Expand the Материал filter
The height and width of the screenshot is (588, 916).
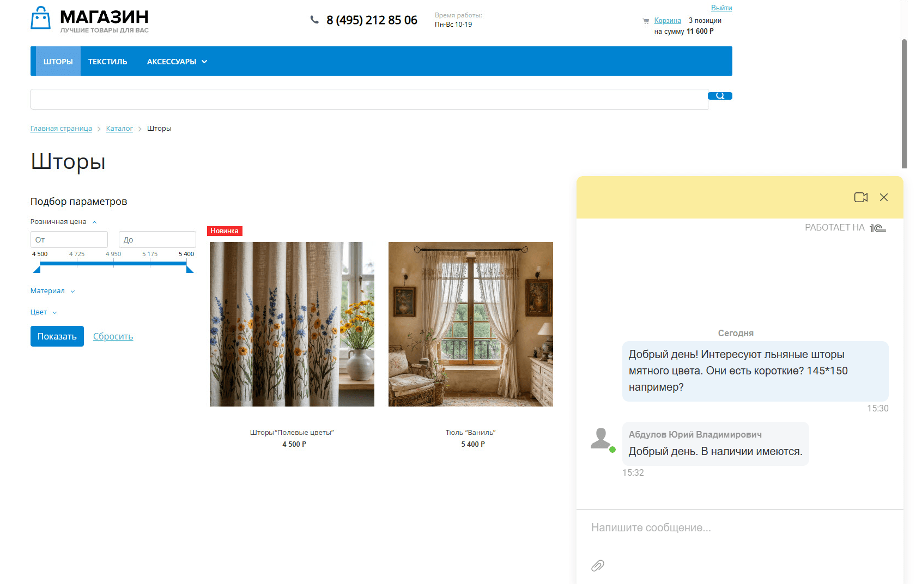[52, 291]
